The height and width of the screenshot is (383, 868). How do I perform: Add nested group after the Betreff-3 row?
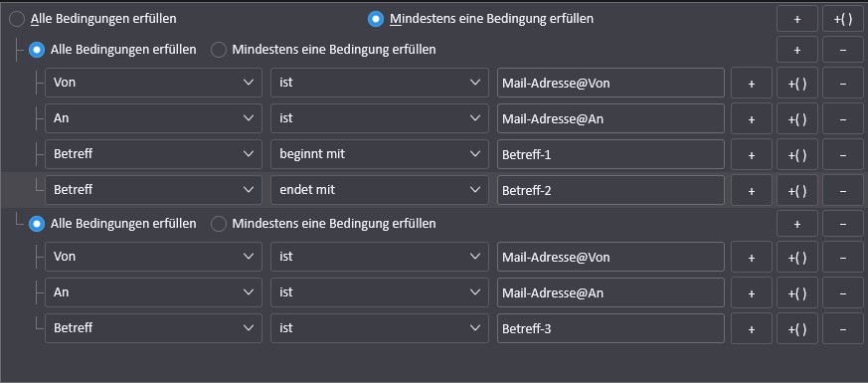point(797,328)
